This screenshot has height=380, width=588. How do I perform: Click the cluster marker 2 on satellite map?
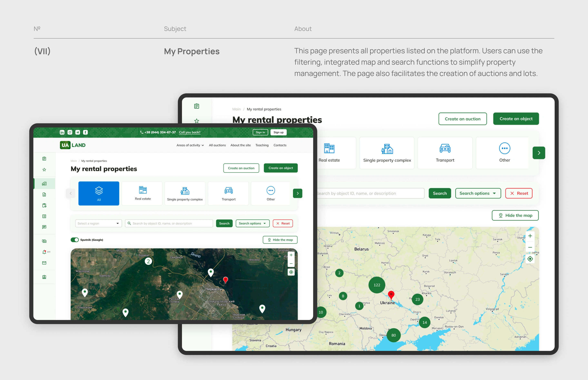pos(148,261)
